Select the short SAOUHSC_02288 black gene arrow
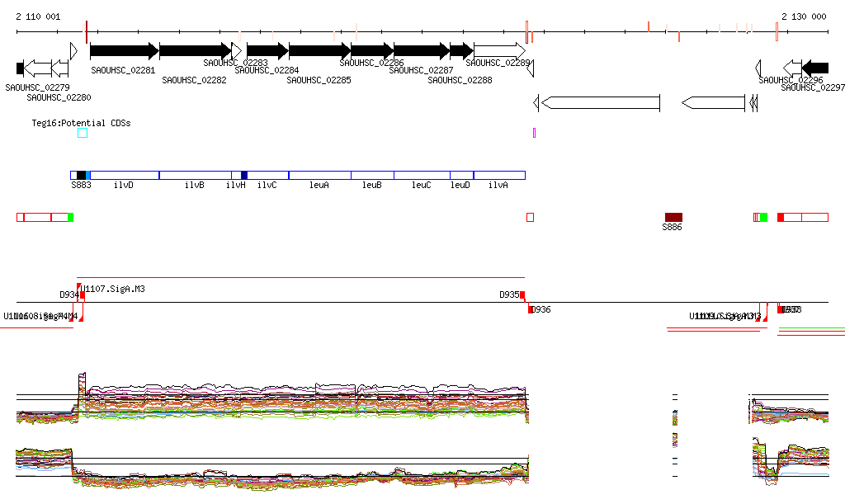 click(x=462, y=51)
